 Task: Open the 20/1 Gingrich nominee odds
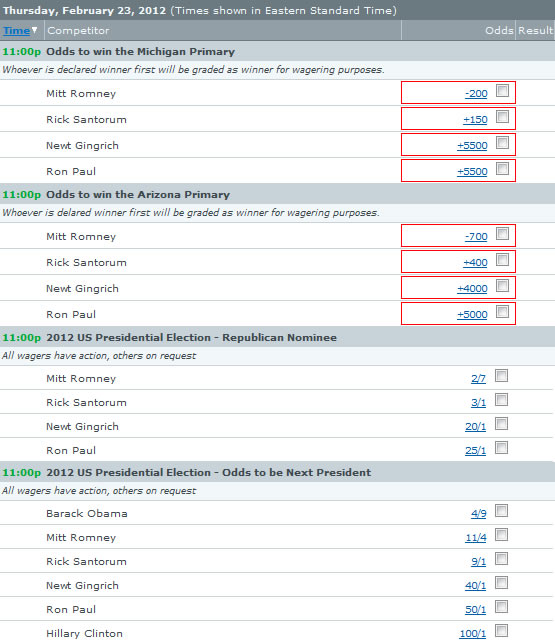(x=476, y=426)
